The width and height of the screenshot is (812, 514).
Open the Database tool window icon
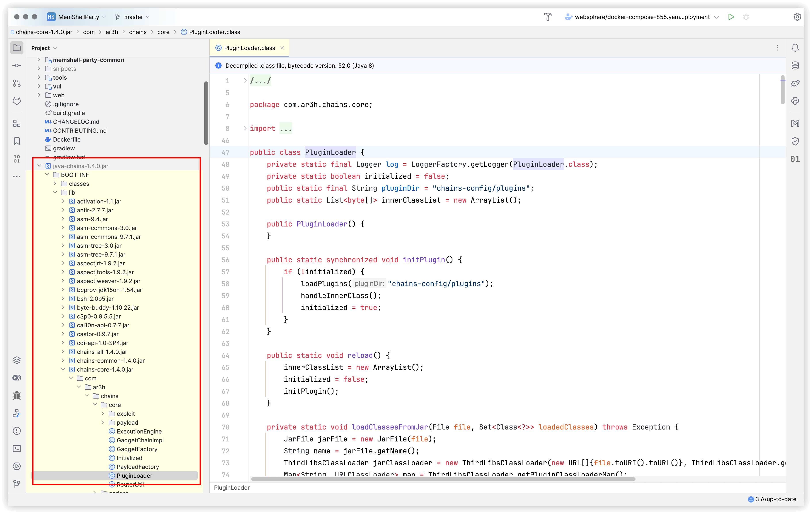tap(795, 65)
